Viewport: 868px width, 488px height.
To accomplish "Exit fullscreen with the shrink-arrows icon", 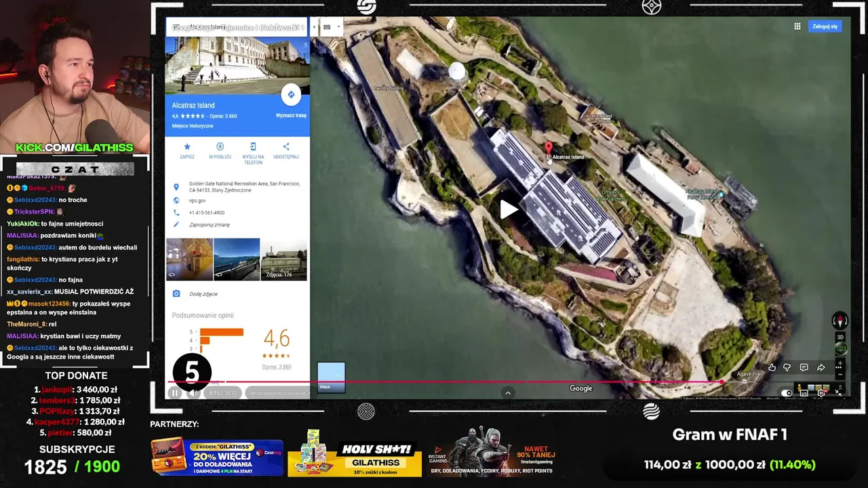I will click(x=838, y=393).
